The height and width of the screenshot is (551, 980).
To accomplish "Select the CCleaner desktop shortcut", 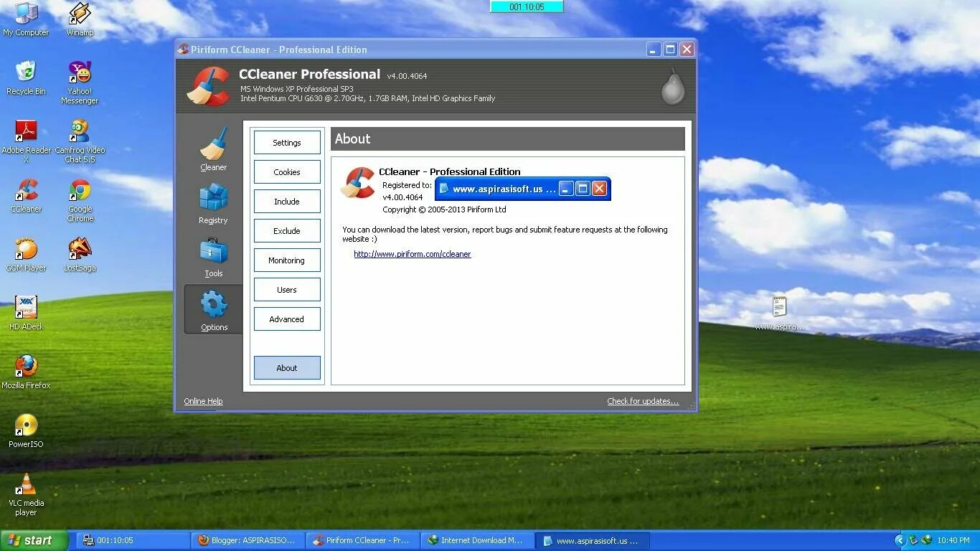I will click(x=26, y=196).
